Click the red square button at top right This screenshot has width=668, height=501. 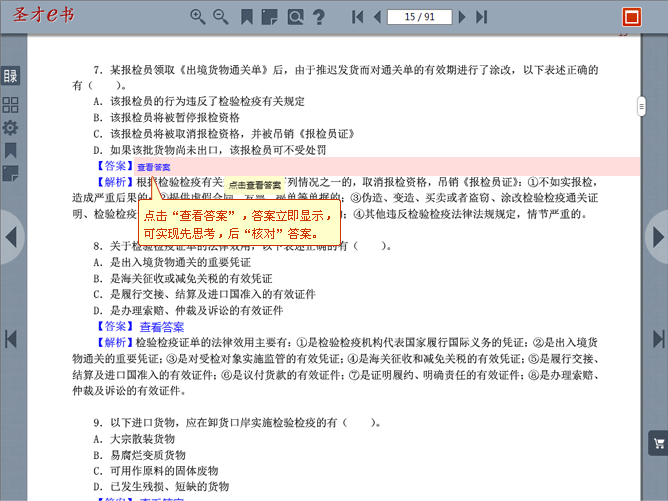632,17
